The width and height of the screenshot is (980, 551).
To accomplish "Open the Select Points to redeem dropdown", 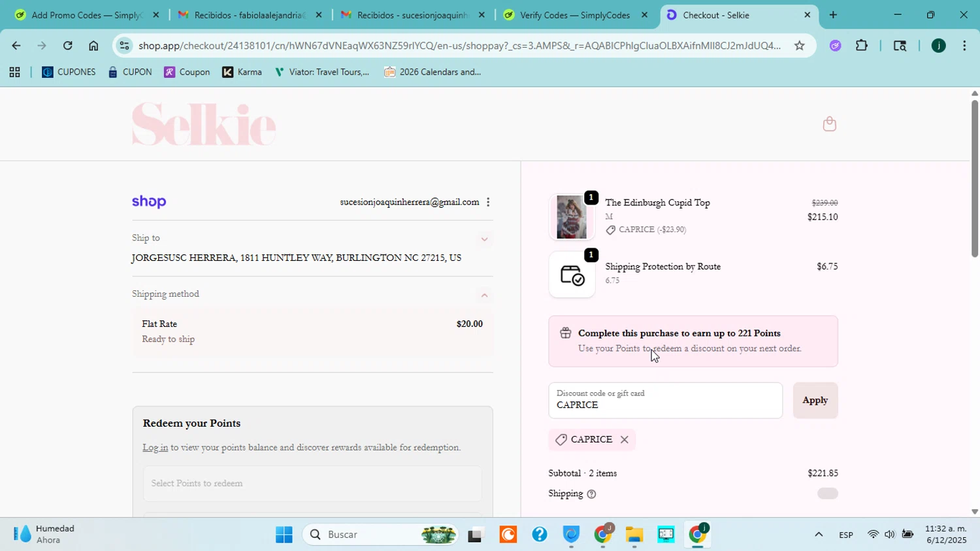I will click(312, 484).
